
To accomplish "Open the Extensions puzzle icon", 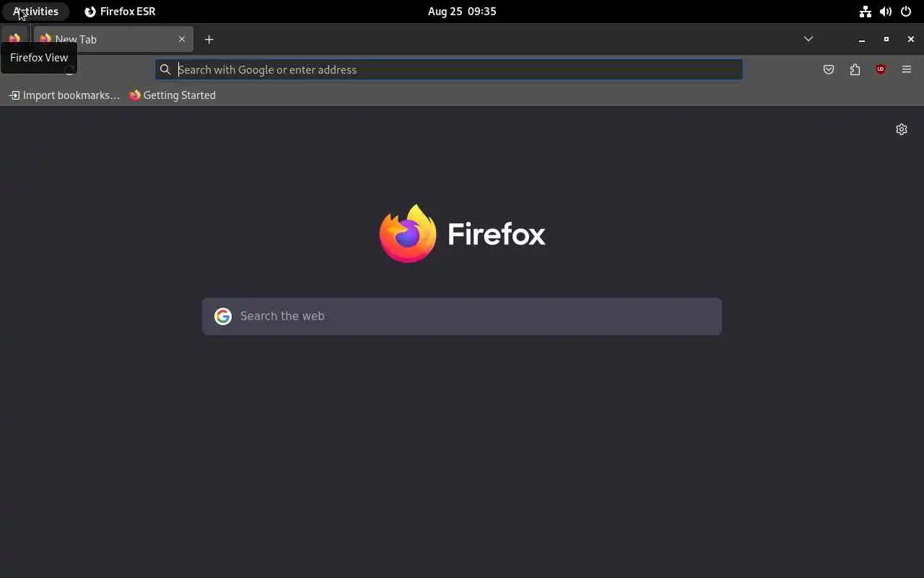I will [855, 69].
